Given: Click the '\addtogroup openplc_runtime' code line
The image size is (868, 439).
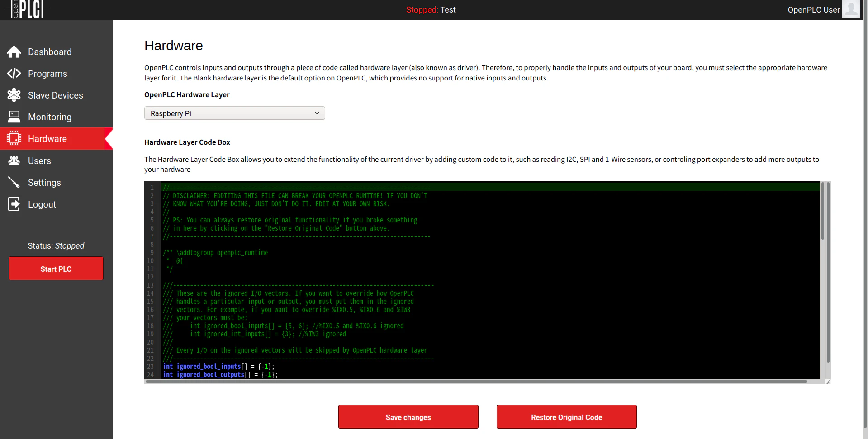Looking at the screenshot, I should tap(215, 253).
